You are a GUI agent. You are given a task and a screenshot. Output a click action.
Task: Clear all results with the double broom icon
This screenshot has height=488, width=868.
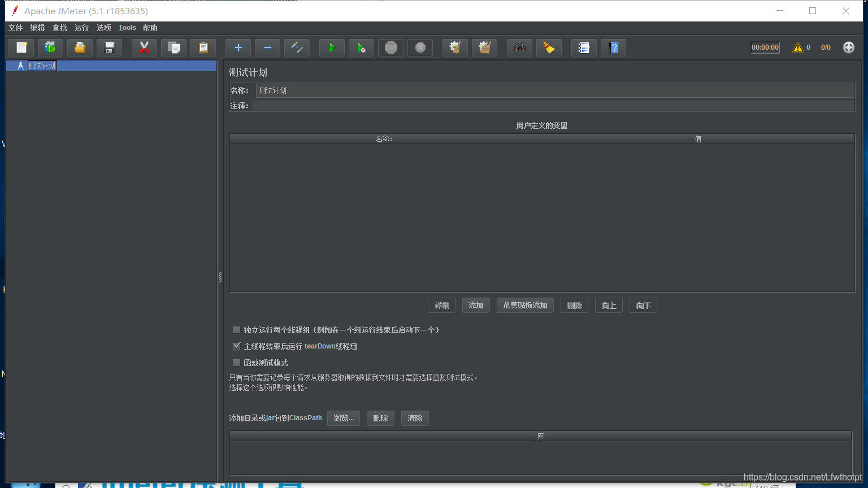pyautogui.click(x=485, y=47)
